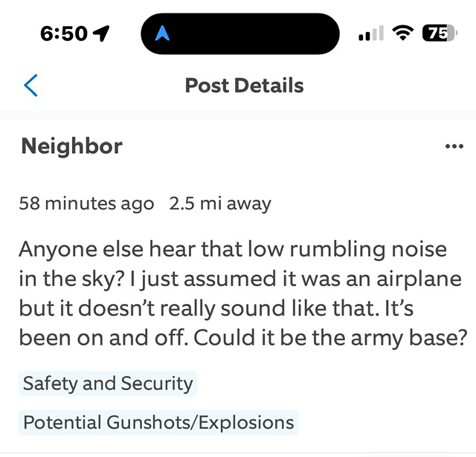Open the three-dot post options menu
This screenshot has height=457, width=476.
(453, 146)
